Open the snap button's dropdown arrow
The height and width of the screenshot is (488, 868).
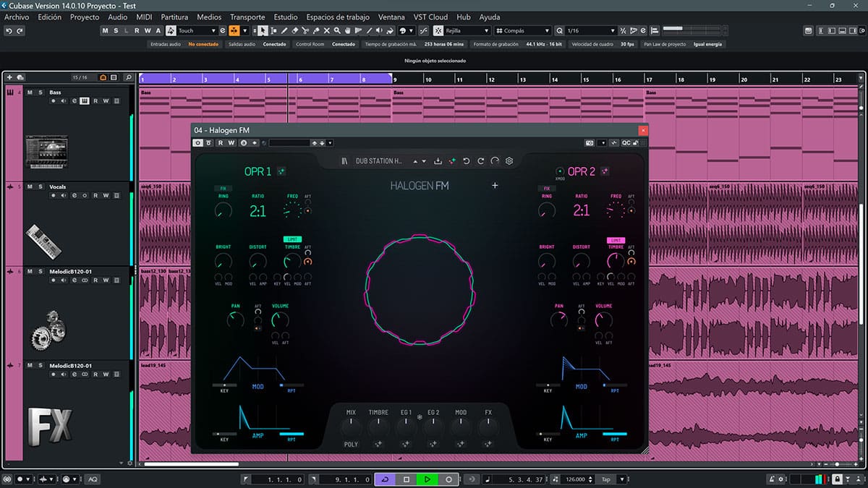[x=245, y=30]
